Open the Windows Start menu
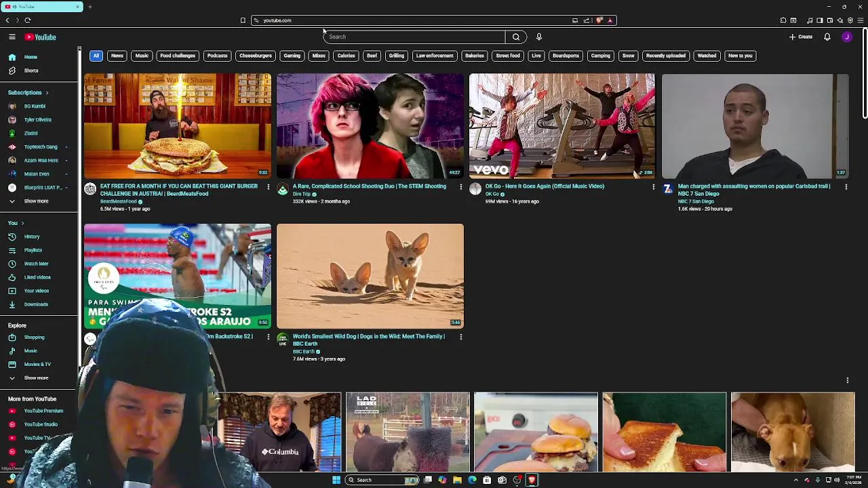Image resolution: width=868 pixels, height=488 pixels. click(x=336, y=480)
